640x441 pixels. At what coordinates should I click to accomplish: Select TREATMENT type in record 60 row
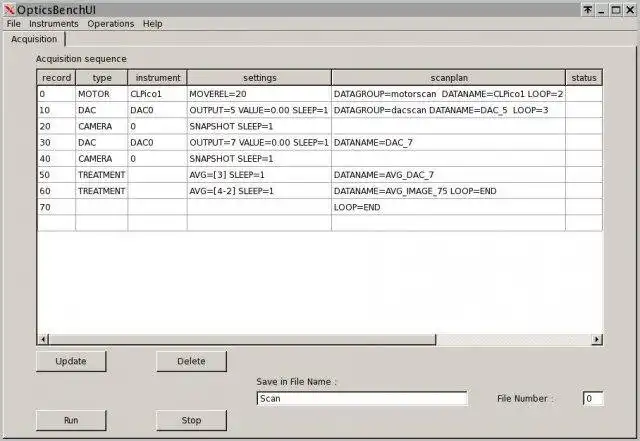[x=102, y=191]
